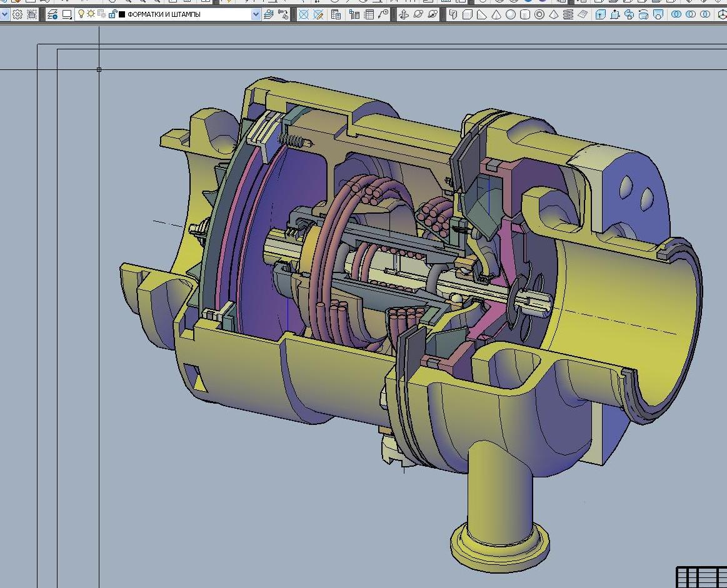
Task: Select the Box solid tool
Action: [x=468, y=14]
